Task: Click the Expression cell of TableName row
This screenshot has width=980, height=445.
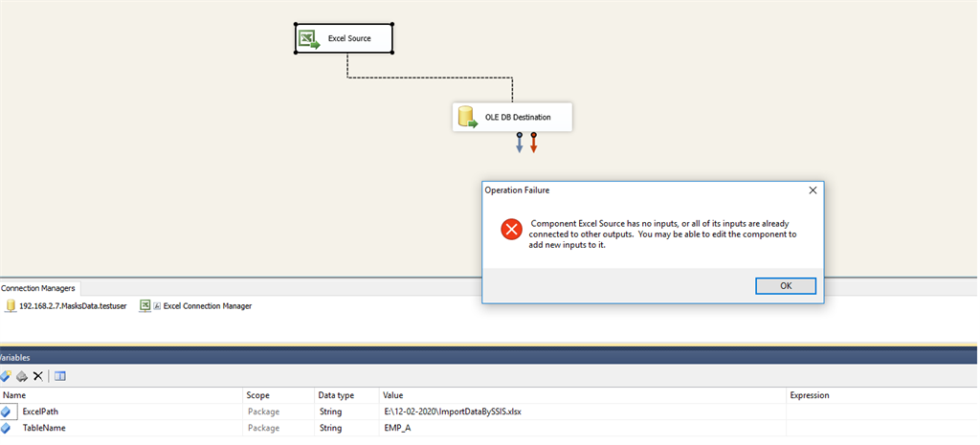Action: click(881, 428)
